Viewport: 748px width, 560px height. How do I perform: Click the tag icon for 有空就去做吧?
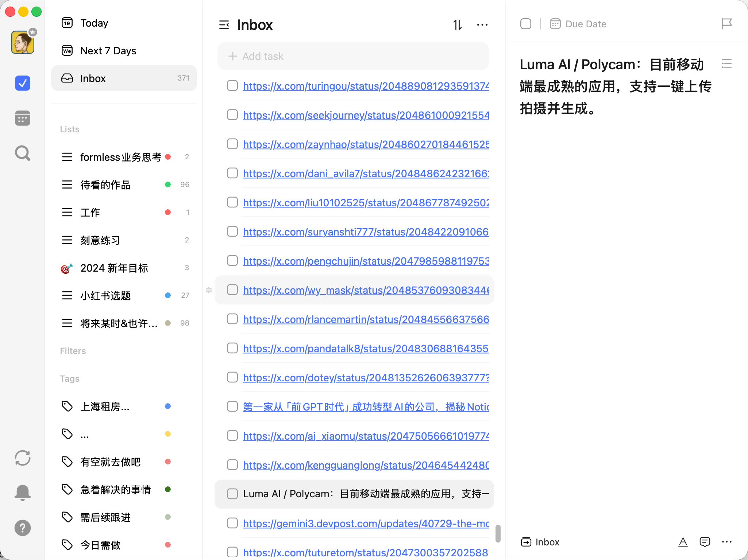(67, 462)
